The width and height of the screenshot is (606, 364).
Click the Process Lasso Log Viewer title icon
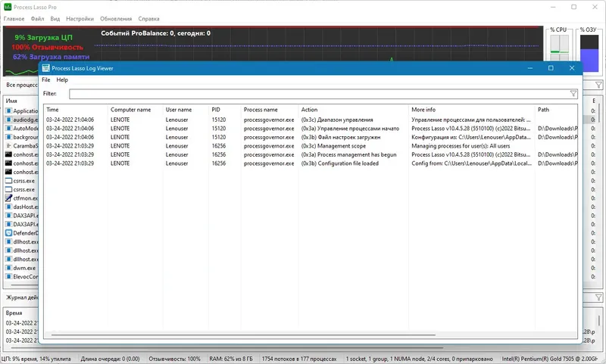click(46, 68)
